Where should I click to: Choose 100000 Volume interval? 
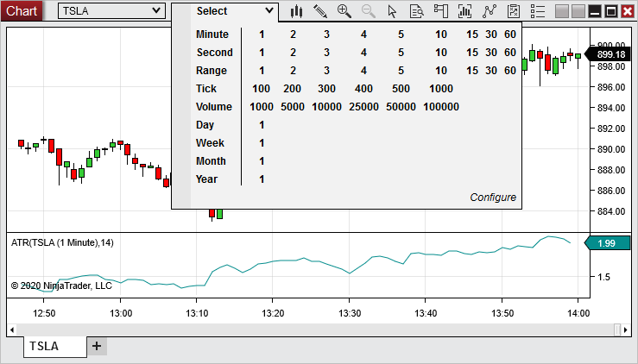coord(441,107)
